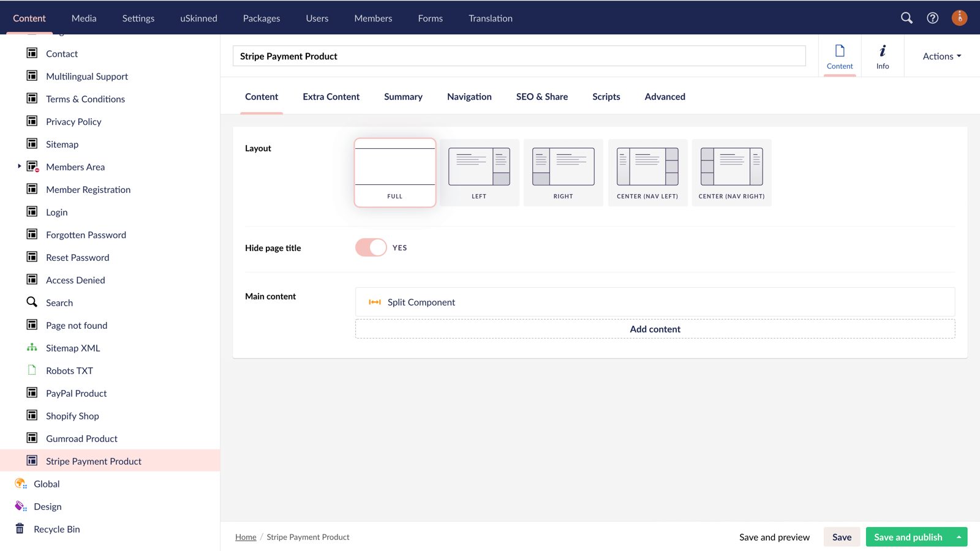The image size is (980, 551).
Task: Open the Robots TXT document icon
Action: coord(31,370)
